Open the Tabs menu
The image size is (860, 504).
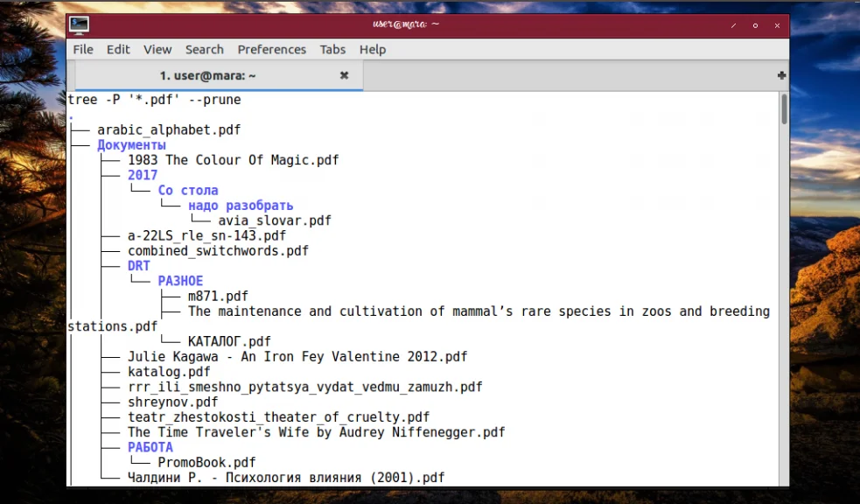coord(332,50)
